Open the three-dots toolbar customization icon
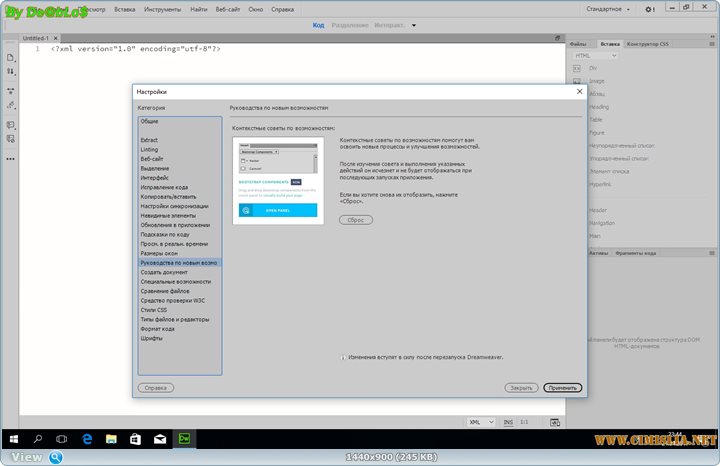The width and height of the screenshot is (720, 466). click(11, 158)
